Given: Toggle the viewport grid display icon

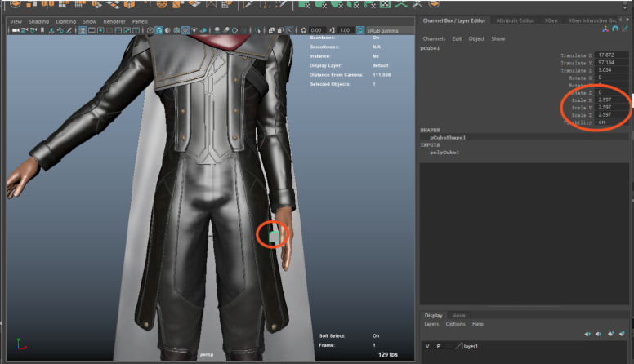Looking at the screenshot, I should (x=83, y=30).
